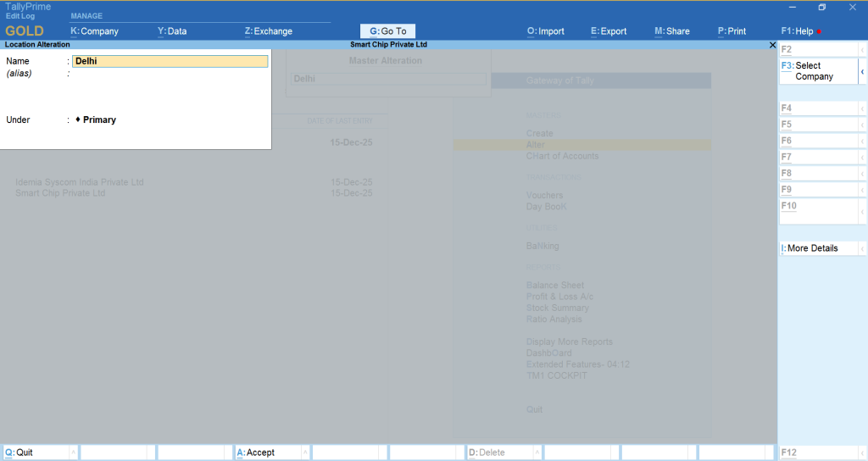
Task: Expand the caret next to Accept button
Action: (305, 453)
